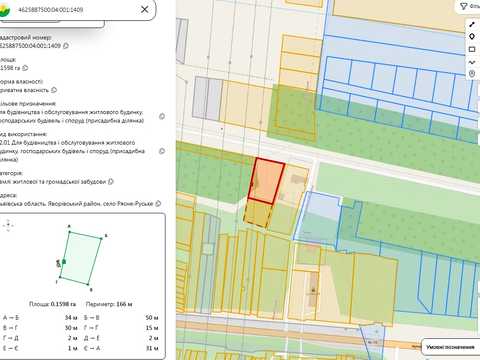The width and height of the screenshot is (480, 360).
Task: Copy the 'Вид використання' 02.01 usage text
Action: (x=162, y=151)
